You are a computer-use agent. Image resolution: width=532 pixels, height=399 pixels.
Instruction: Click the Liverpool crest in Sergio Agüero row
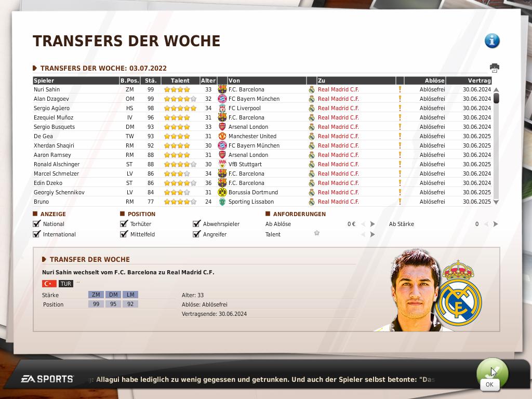[x=222, y=108]
